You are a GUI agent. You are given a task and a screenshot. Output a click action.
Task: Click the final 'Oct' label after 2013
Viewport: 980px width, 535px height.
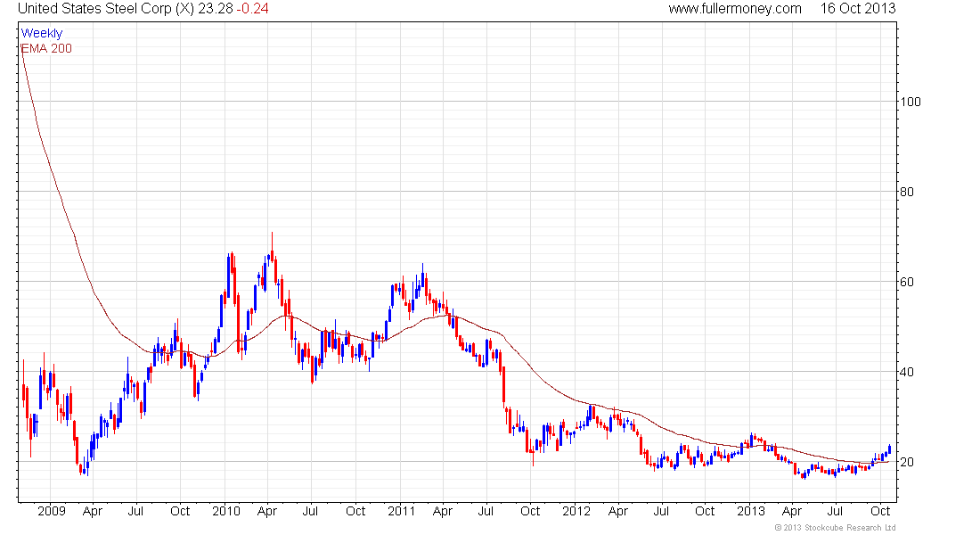[x=880, y=511]
